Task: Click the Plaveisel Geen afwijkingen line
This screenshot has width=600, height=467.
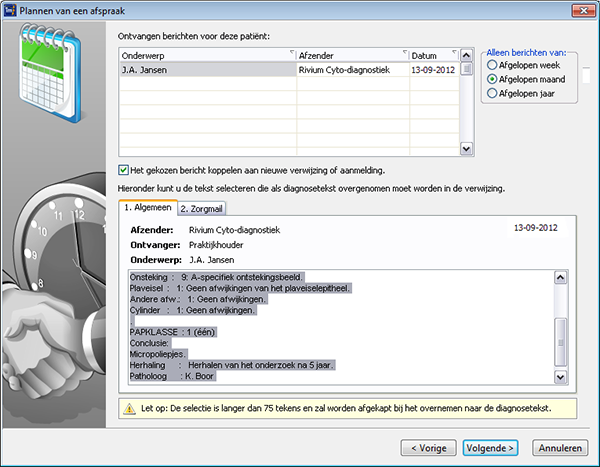Action: click(240, 288)
